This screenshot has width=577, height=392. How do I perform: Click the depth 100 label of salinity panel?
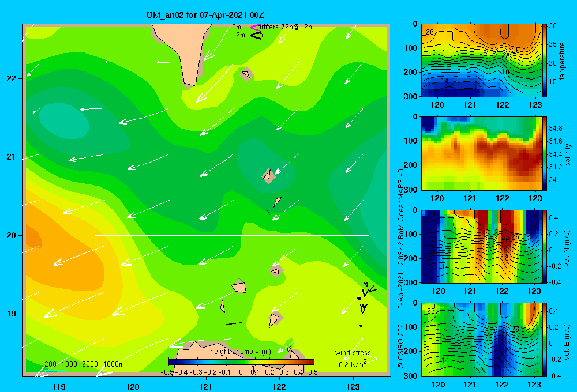[x=410, y=141]
